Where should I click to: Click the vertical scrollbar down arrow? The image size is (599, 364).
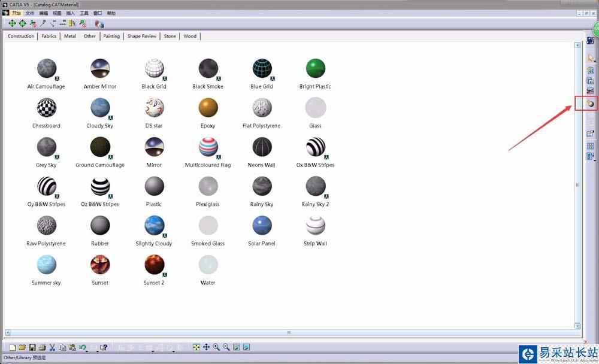coord(577,326)
